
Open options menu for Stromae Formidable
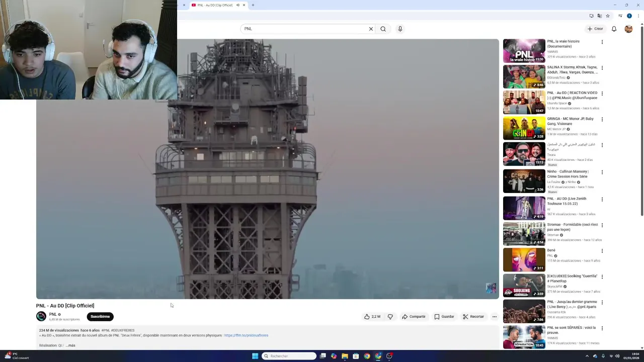tap(602, 225)
